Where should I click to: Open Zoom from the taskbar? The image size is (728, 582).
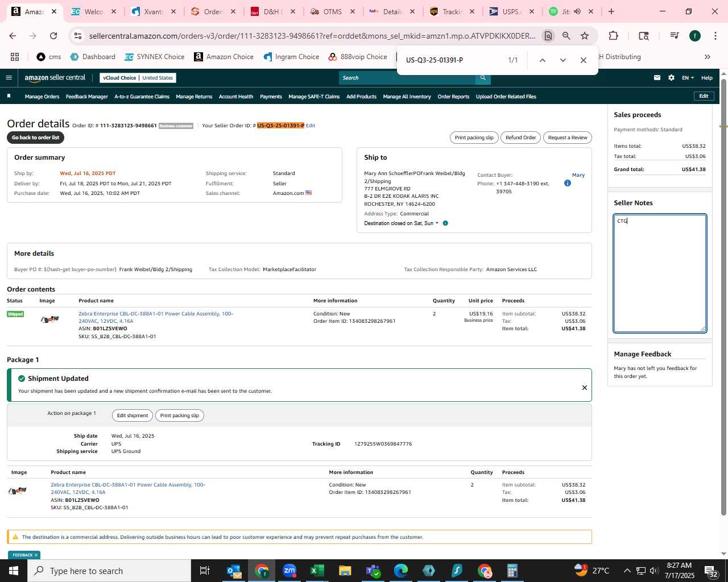[289, 571]
